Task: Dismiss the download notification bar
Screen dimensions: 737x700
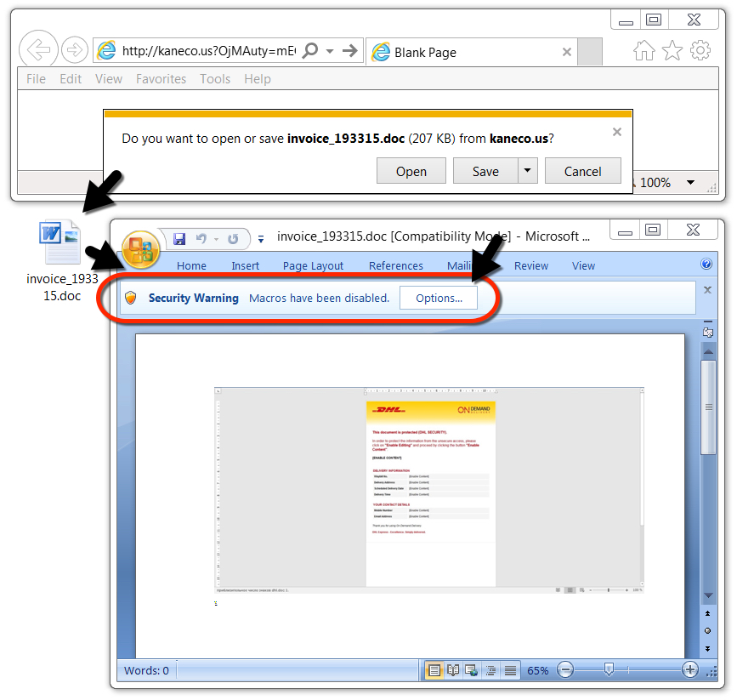Action: click(x=617, y=132)
